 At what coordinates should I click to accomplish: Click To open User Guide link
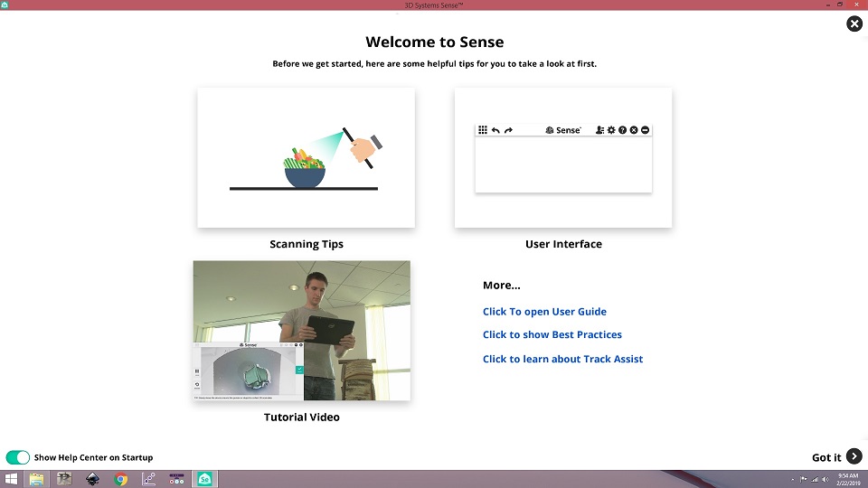pyautogui.click(x=544, y=312)
